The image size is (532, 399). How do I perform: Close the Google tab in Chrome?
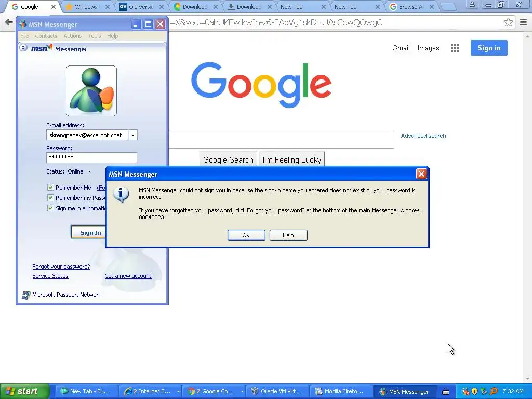click(x=54, y=7)
